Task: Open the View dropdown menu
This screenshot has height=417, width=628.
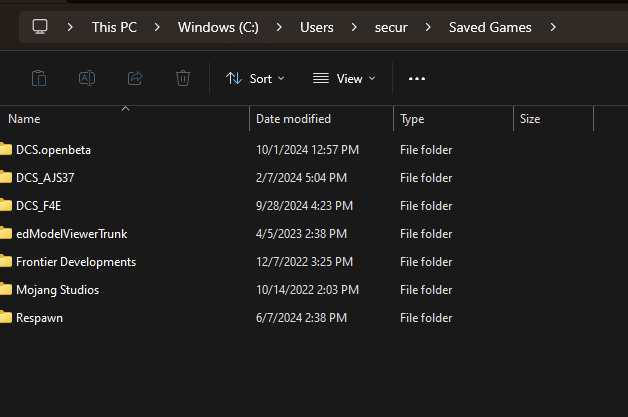Action: click(344, 79)
